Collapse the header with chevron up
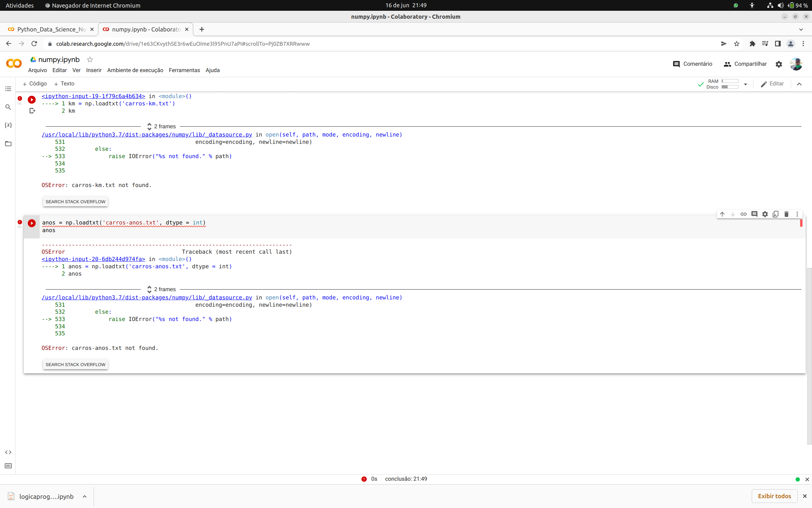The image size is (812, 508). pyautogui.click(x=799, y=84)
